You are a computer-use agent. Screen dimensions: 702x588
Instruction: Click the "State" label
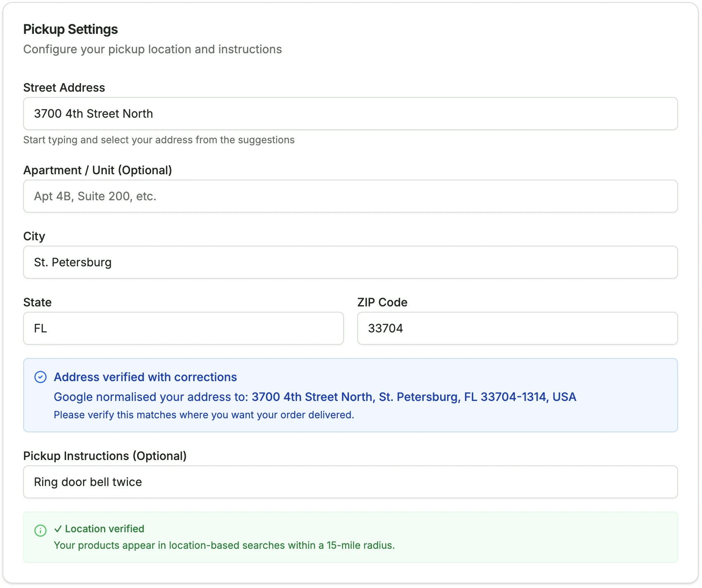(38, 302)
